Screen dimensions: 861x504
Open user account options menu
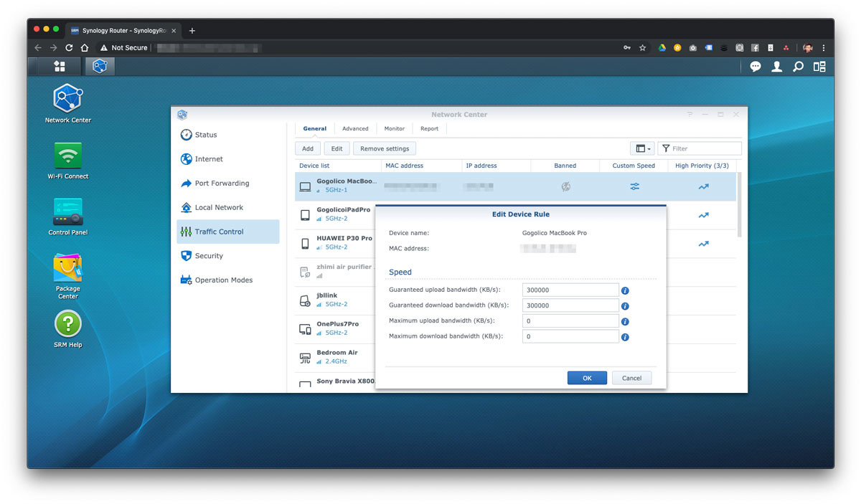coord(776,67)
